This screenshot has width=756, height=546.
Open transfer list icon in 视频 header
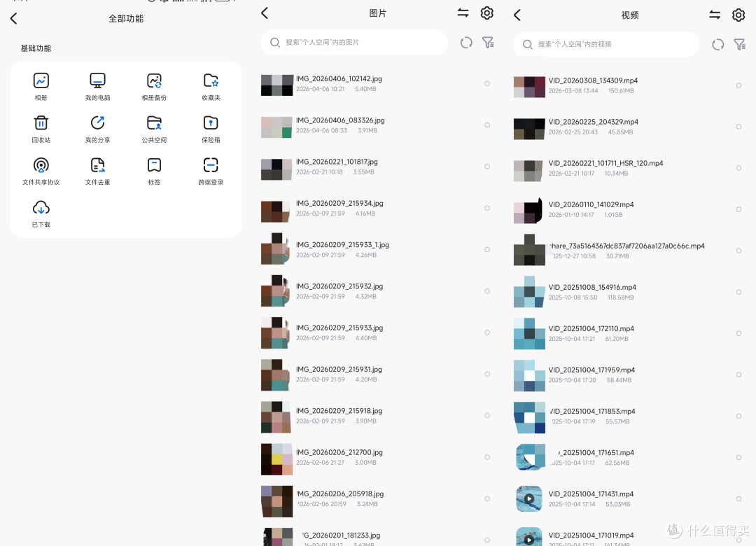(x=715, y=15)
